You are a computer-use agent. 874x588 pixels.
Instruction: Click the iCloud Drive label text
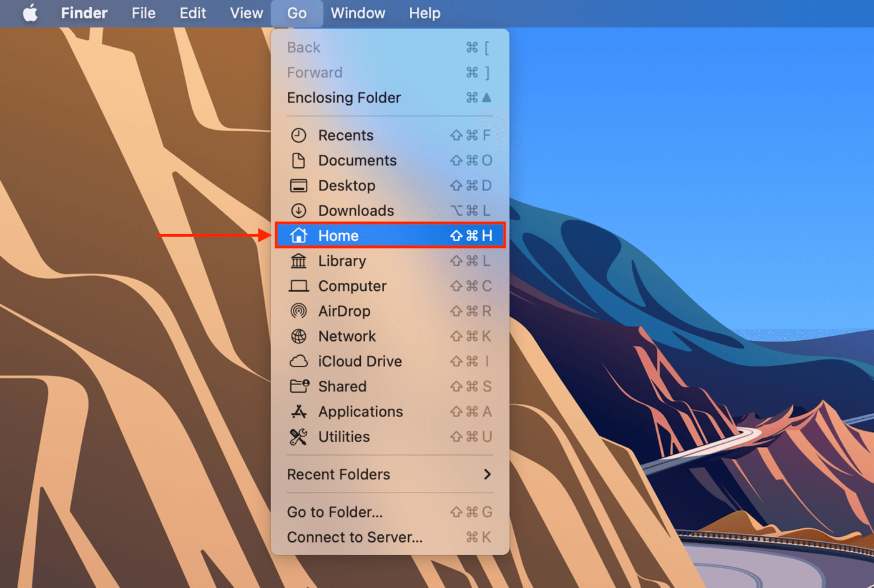point(360,361)
